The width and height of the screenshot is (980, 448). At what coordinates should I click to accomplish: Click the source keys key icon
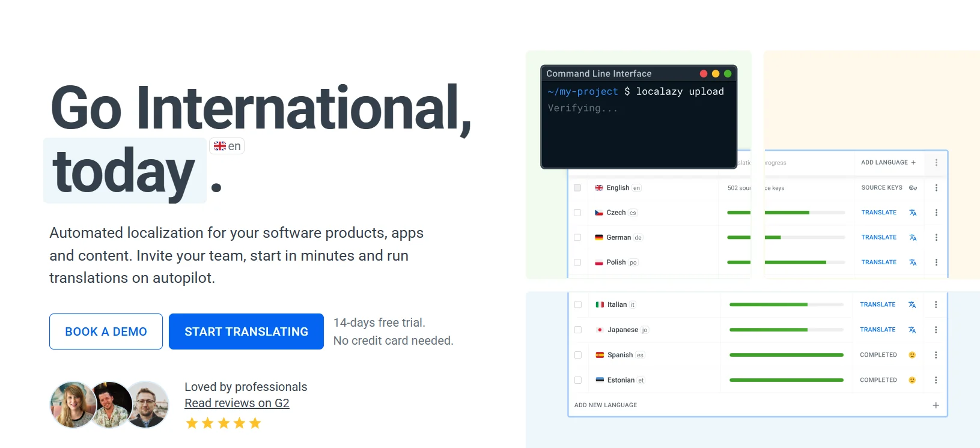point(913,188)
